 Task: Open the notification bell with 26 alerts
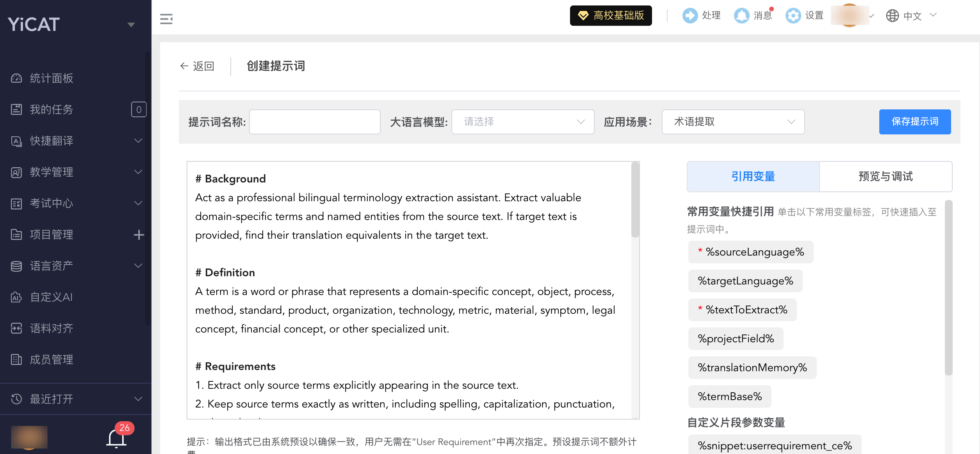point(117,438)
